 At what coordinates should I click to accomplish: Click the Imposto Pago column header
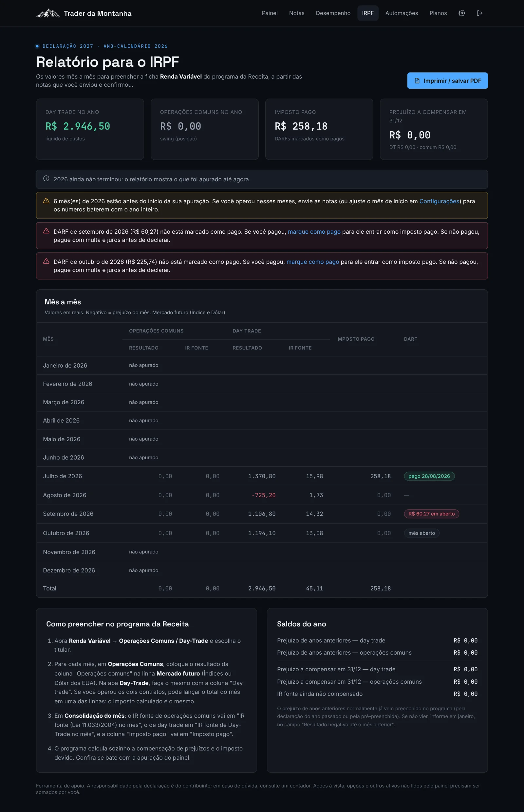coord(355,339)
